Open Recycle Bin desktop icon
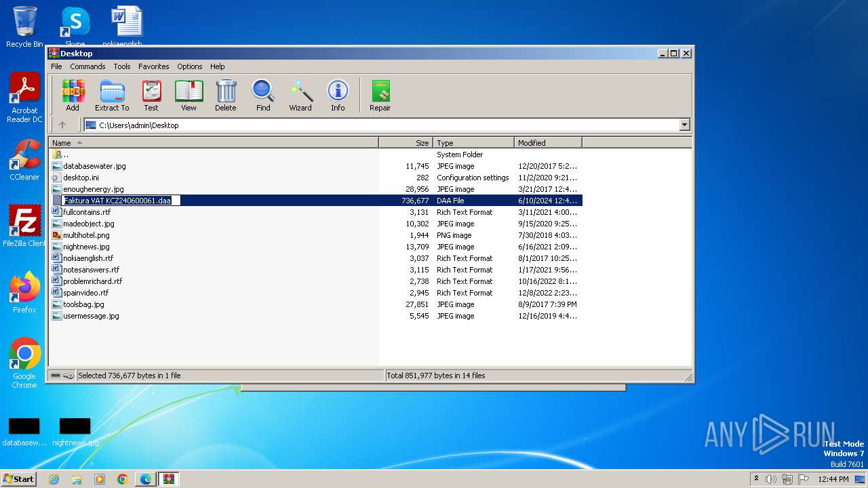Viewport: 868px width, 488px height. coord(24,27)
